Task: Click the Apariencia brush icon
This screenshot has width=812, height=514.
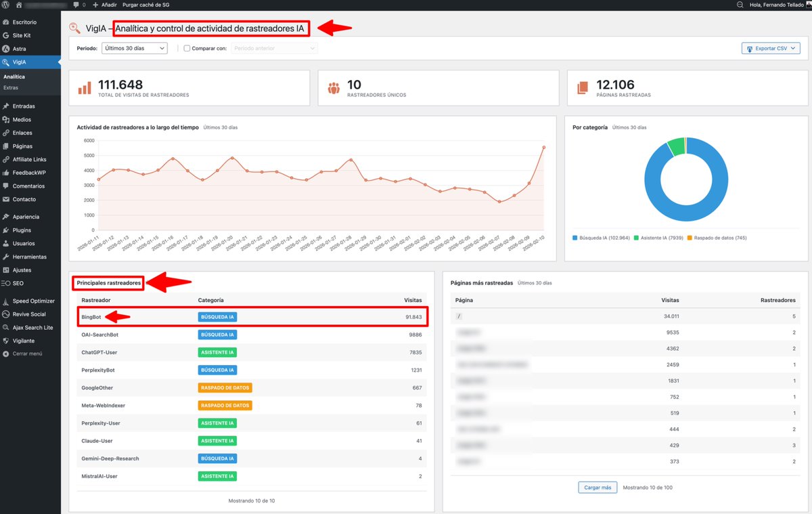Action: 6,217
